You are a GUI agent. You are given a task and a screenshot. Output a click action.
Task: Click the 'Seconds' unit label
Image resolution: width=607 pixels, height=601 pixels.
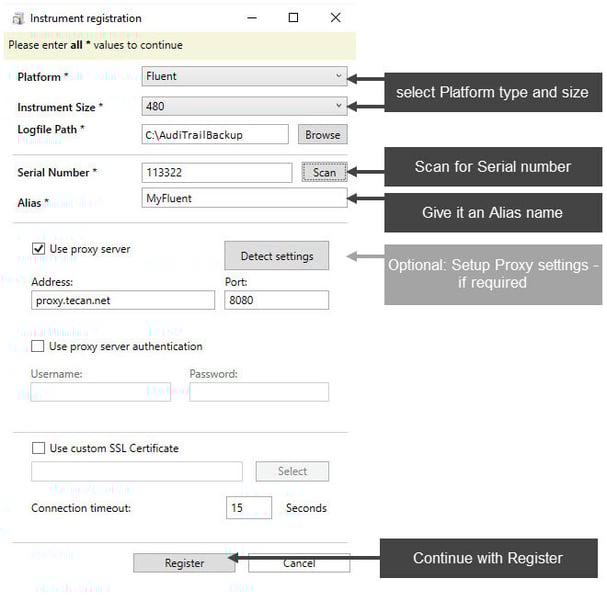click(306, 508)
